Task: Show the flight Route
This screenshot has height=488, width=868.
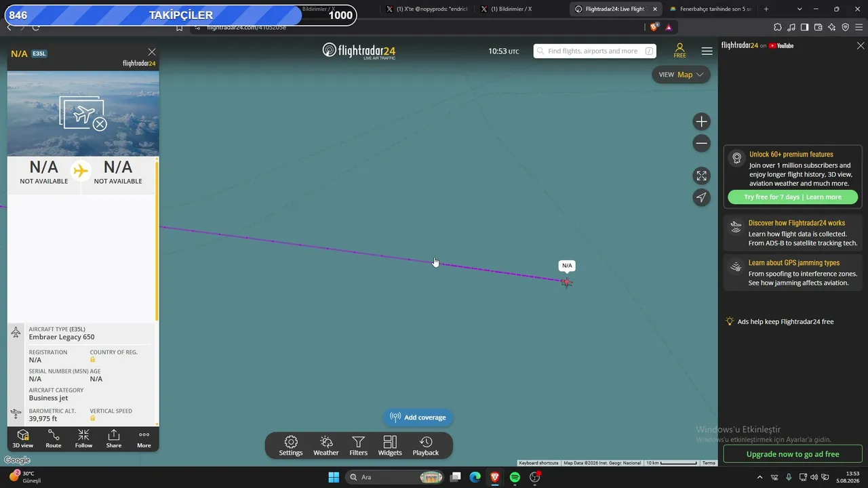Action: 54,439
